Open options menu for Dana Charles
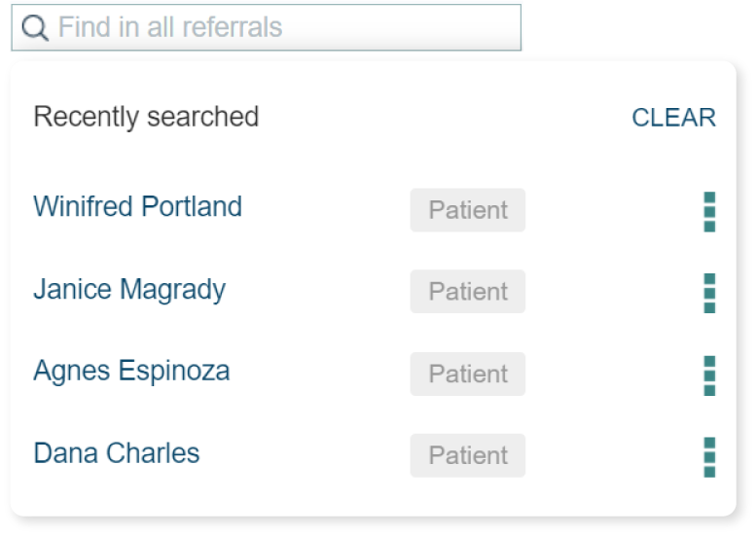The height and width of the screenshot is (536, 756). click(x=709, y=456)
